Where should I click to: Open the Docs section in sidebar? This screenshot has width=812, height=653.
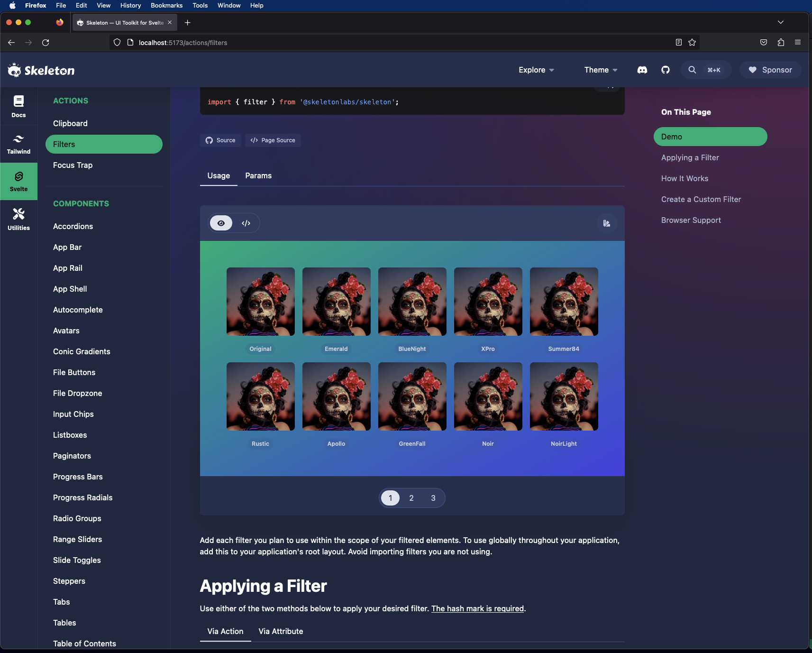point(18,106)
